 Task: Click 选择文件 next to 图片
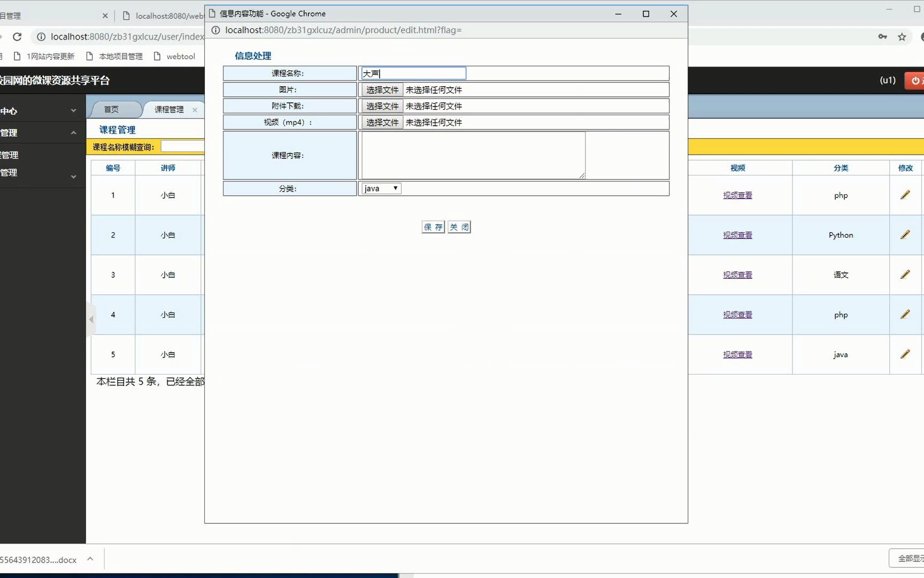382,89
